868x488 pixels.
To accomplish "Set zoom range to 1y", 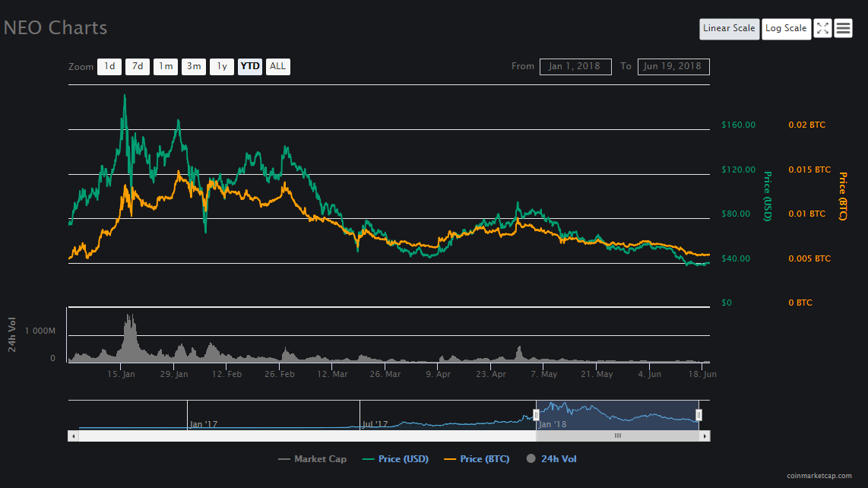I will click(x=222, y=66).
